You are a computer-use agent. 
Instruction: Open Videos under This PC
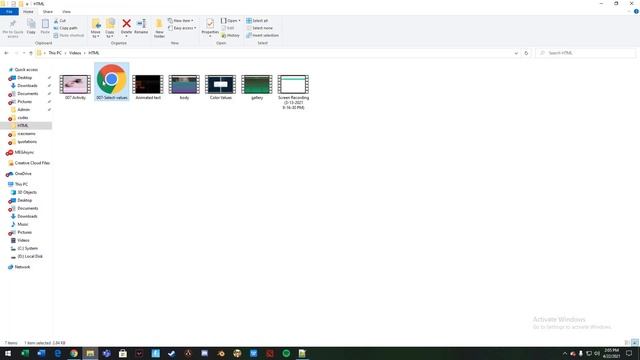click(x=23, y=240)
